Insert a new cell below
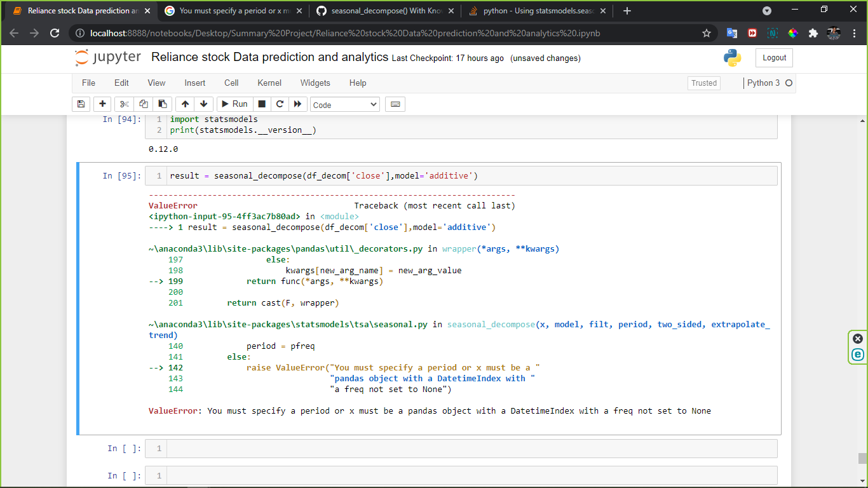This screenshot has width=868, height=488. click(102, 104)
